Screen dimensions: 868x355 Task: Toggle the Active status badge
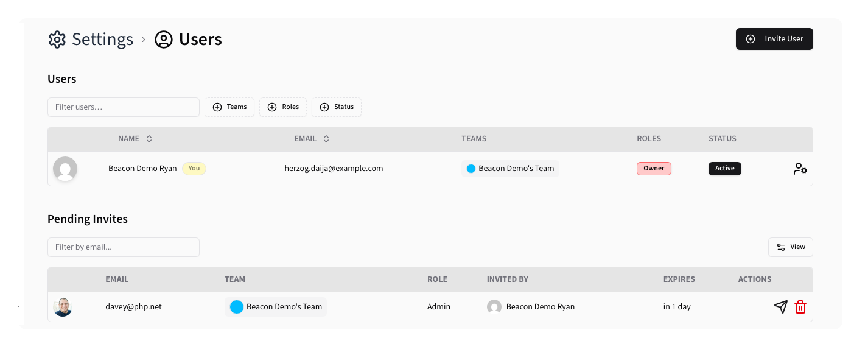click(x=725, y=168)
